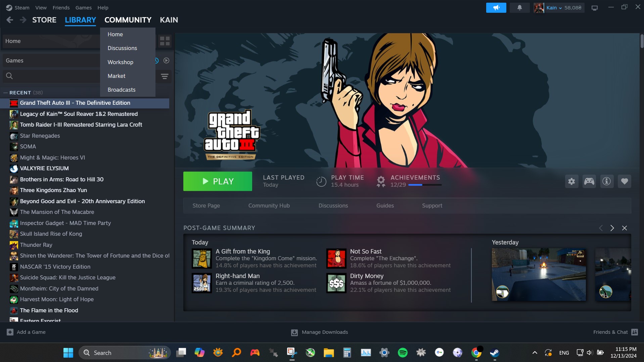Open the Store Page link
The image size is (644, 362).
tap(206, 206)
